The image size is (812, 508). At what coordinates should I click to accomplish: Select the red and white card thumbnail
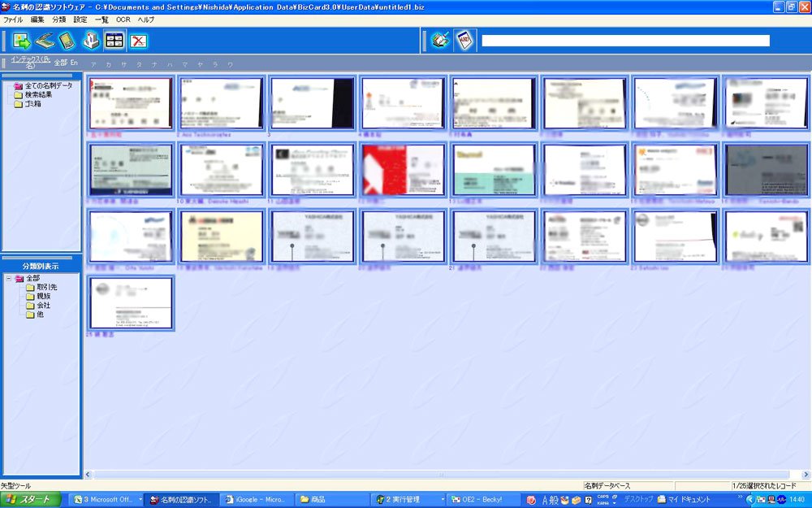[403, 170]
